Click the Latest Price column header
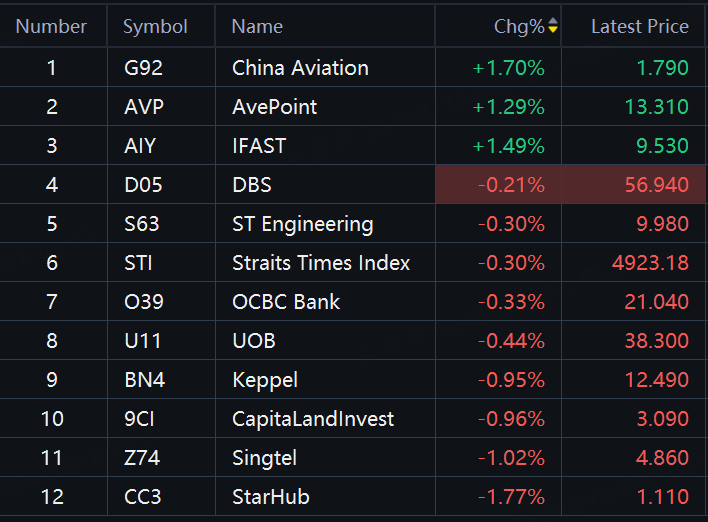The height and width of the screenshot is (522, 708). tap(639, 27)
